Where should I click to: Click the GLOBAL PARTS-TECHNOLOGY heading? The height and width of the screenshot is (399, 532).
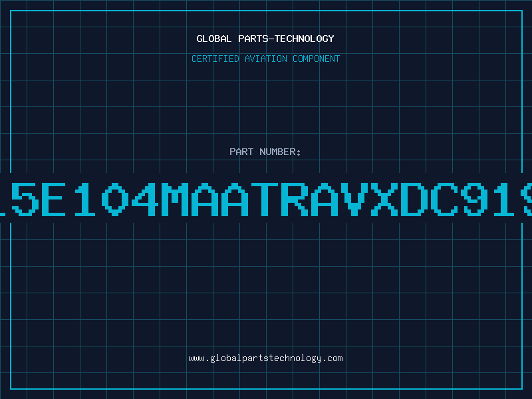coord(265,39)
